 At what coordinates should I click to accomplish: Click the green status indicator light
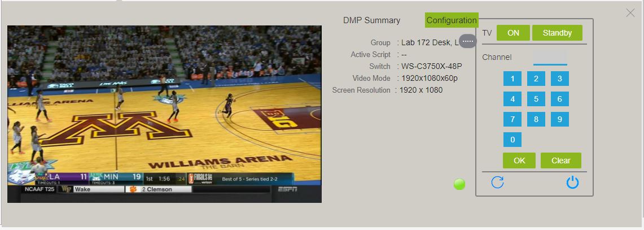(459, 184)
